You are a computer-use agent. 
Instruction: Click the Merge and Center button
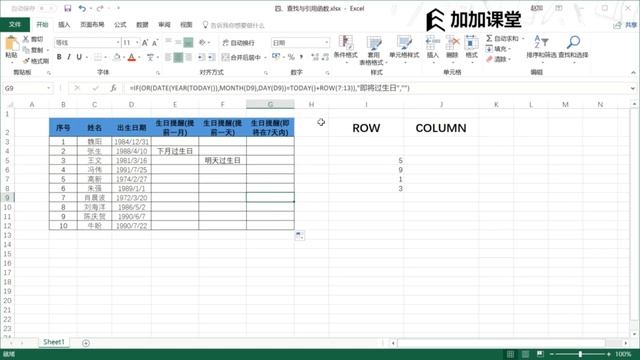click(x=241, y=58)
